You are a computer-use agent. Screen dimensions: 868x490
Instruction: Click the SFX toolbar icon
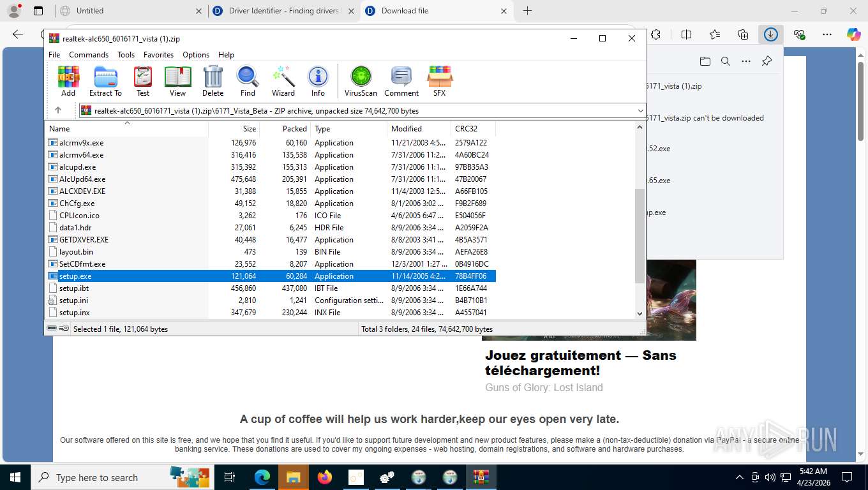(x=440, y=81)
